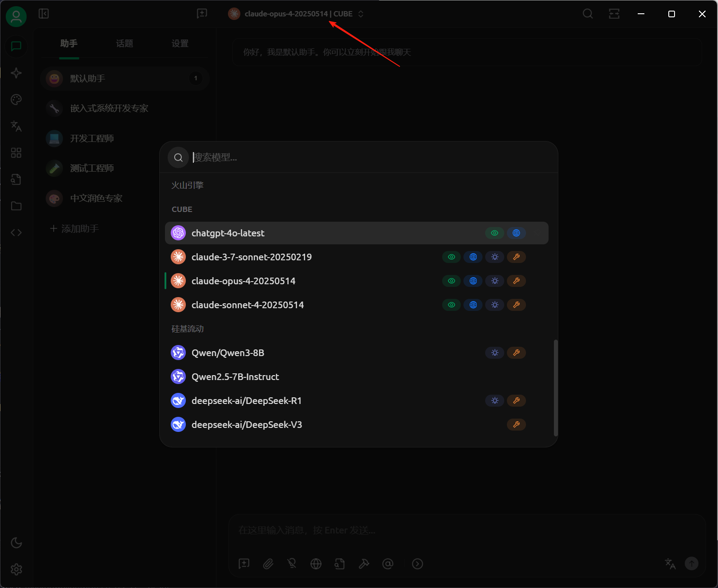Click reasoning tag on claude-sonnet-4 row
This screenshot has height=588, width=718.
(494, 305)
